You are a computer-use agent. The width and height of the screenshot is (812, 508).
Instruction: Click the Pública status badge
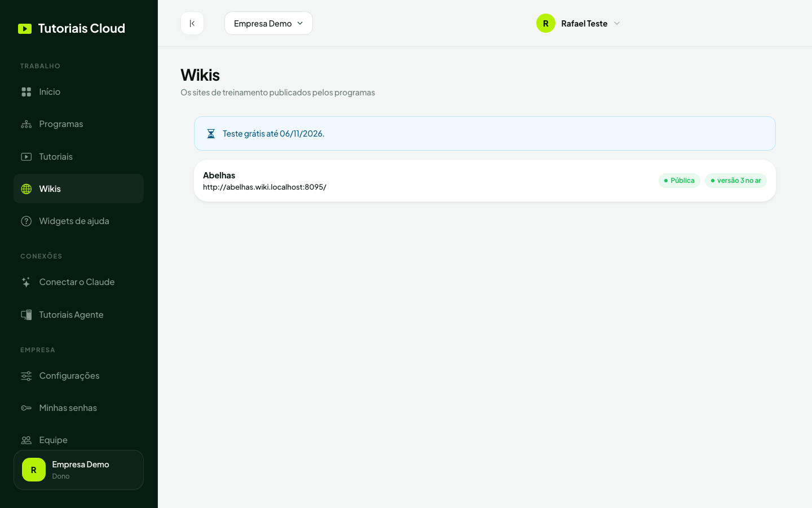pyautogui.click(x=679, y=181)
